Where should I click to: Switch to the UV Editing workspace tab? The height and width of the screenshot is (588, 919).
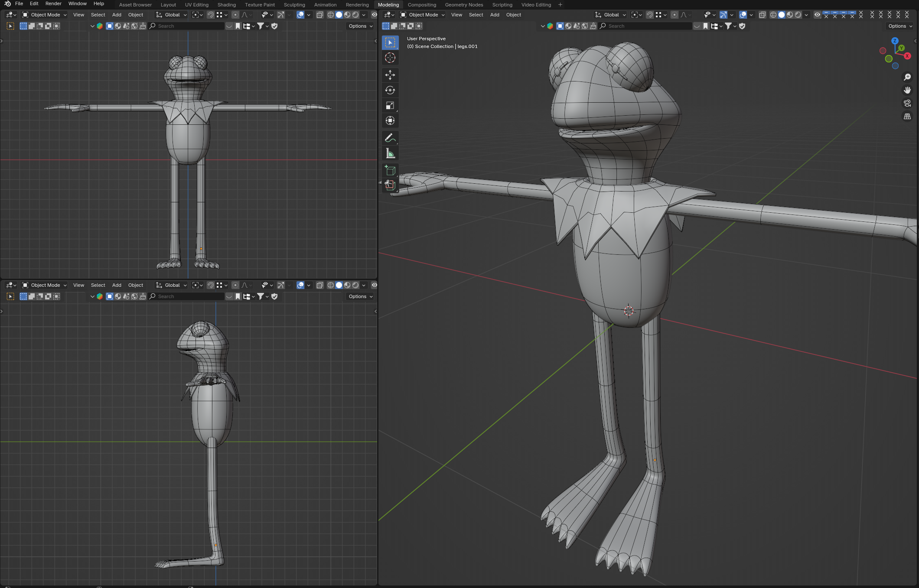pos(197,5)
